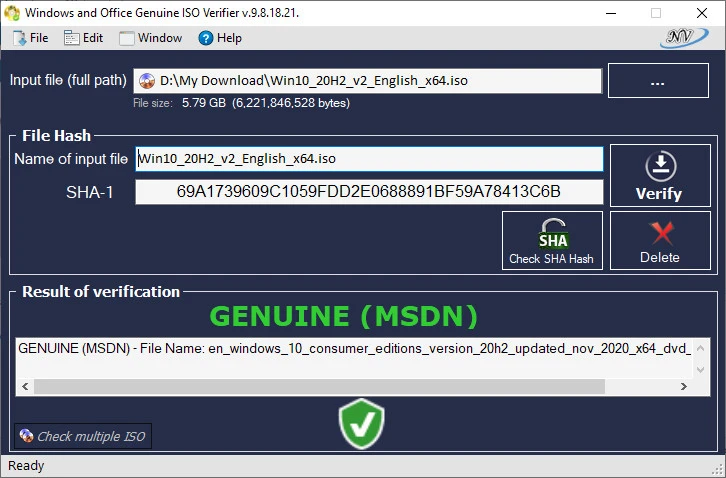Click the GENUINE (MSDN) result heading
This screenshot has width=726, height=478.
[344, 316]
